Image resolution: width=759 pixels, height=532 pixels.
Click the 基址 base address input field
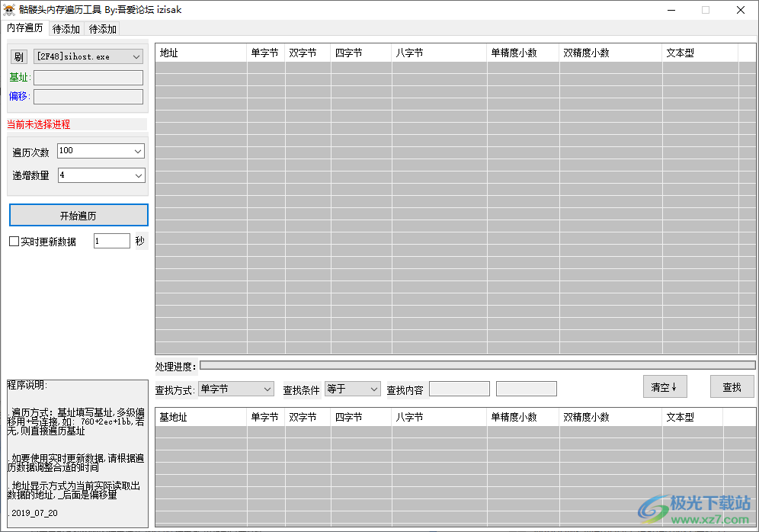coord(88,78)
